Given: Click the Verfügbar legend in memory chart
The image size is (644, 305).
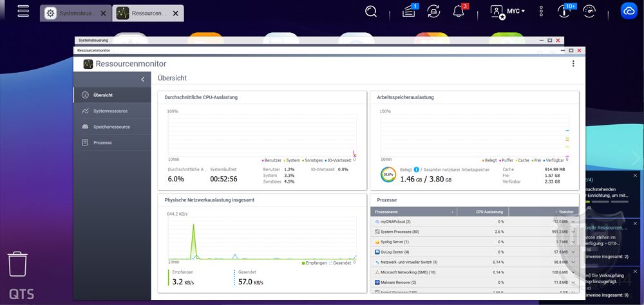Looking at the screenshot, I should 553,160.
